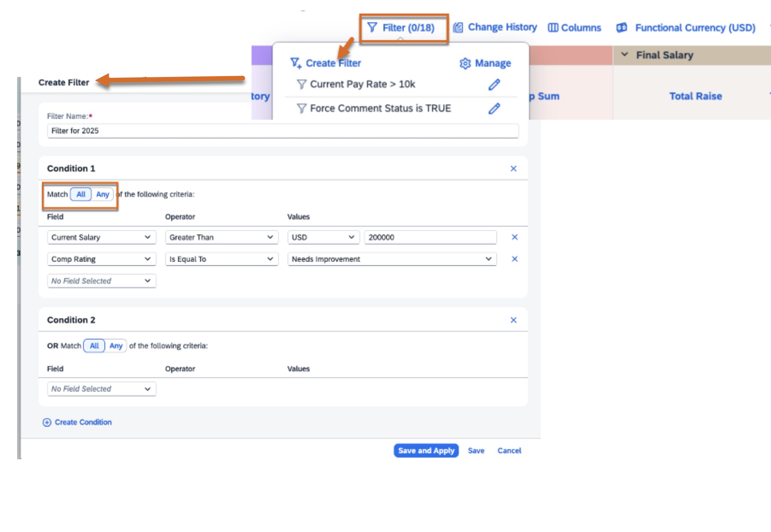This screenshot has height=532, width=771.
Task: Delete the Comp Rating criteria row
Action: (x=515, y=259)
